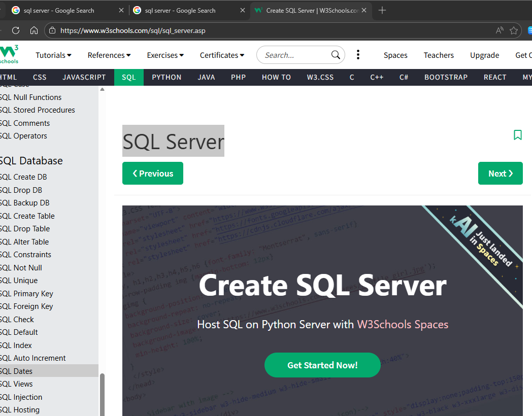Click the sidebar vertical scrollbar thumb
Screen dimensions: 532x416
point(102,395)
